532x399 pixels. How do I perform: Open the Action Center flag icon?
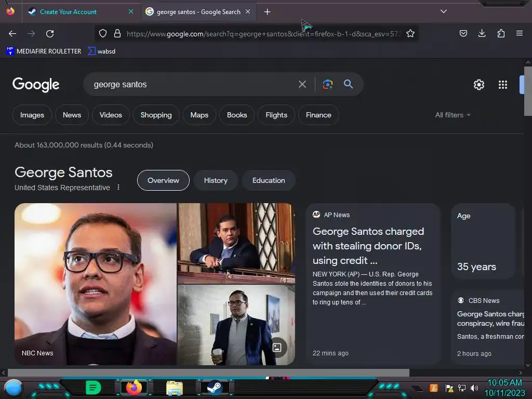tap(449, 388)
